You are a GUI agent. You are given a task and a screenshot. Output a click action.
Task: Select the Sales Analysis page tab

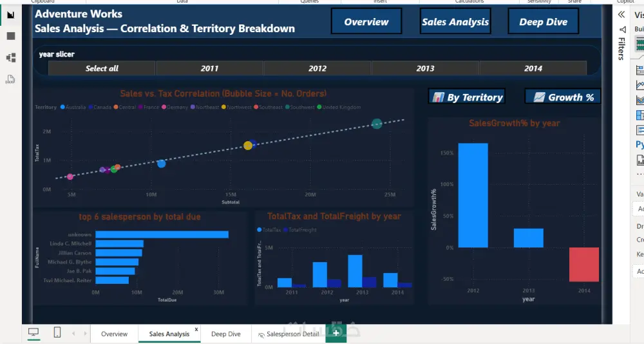coord(169,334)
